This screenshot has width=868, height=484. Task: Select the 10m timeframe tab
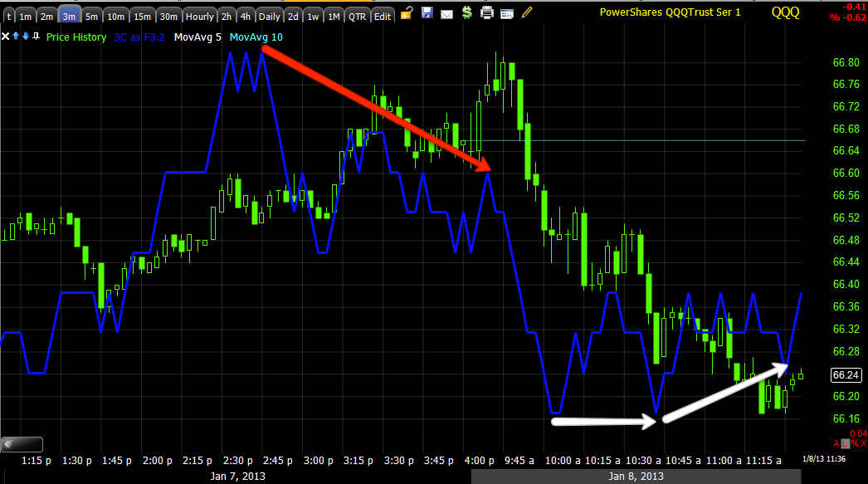pos(115,16)
